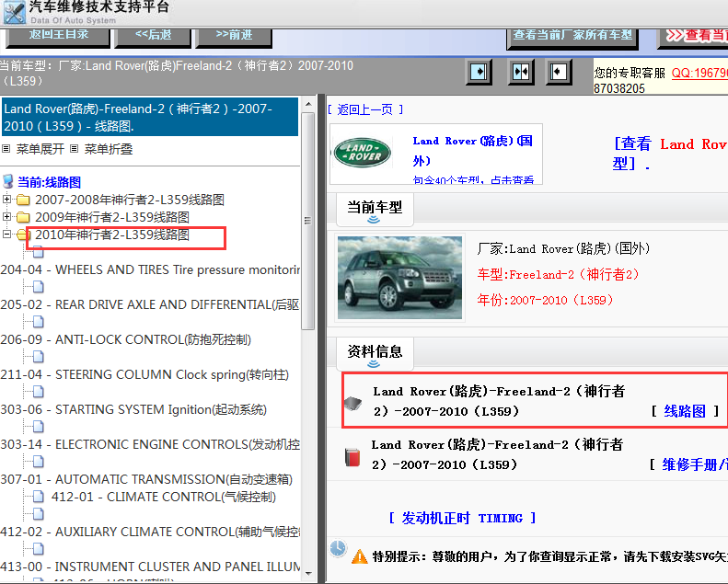This screenshot has width=728, height=584.
Task: Click the right panel layout icon
Action: point(558,72)
